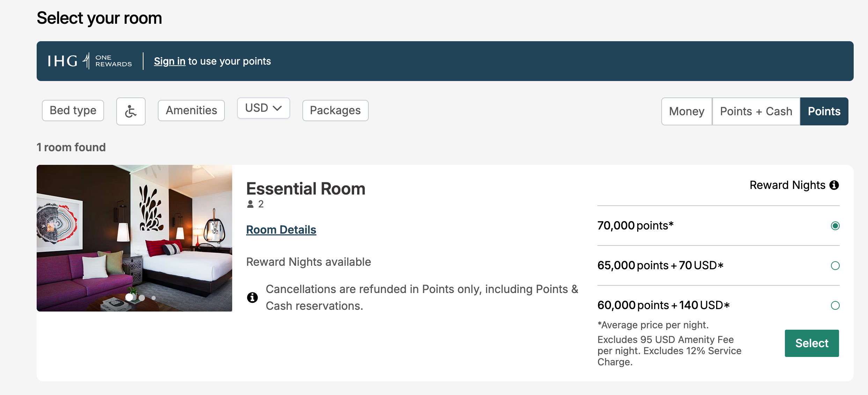Open the USD currency dropdown
868x395 pixels.
click(263, 108)
